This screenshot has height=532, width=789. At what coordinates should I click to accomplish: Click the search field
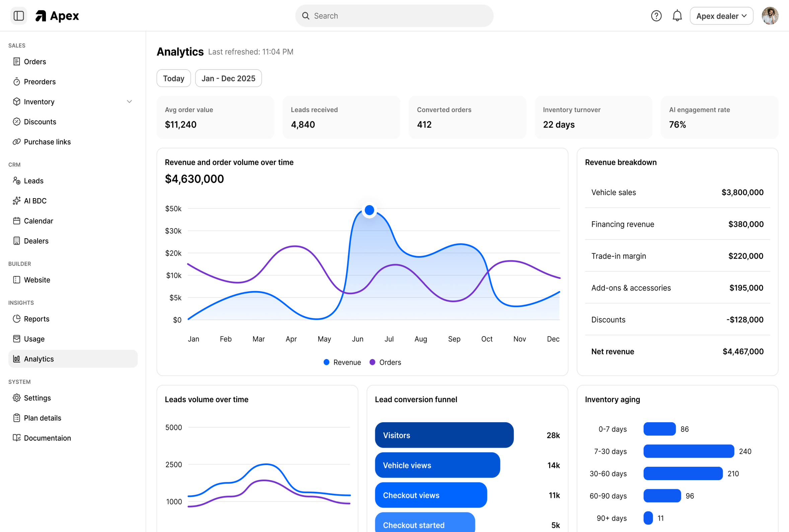tap(394, 16)
